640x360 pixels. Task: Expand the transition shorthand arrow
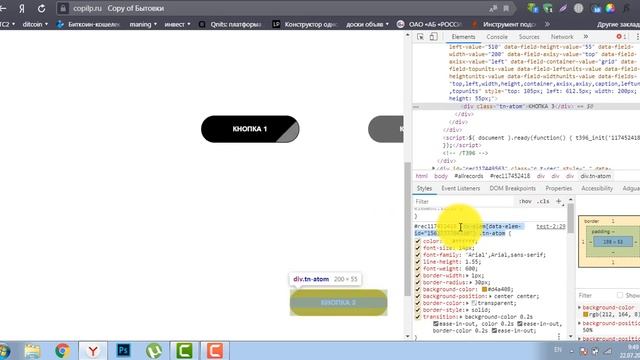461,317
